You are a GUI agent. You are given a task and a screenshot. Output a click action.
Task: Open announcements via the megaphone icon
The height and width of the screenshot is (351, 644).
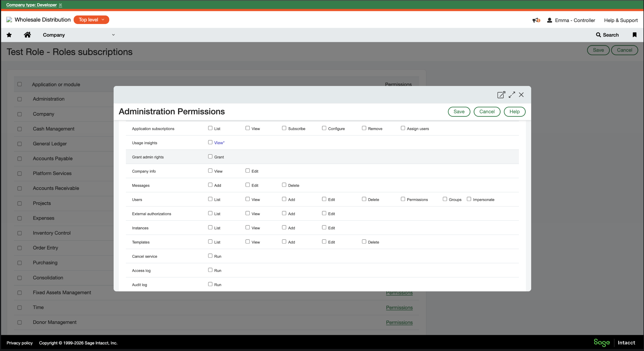(x=536, y=20)
